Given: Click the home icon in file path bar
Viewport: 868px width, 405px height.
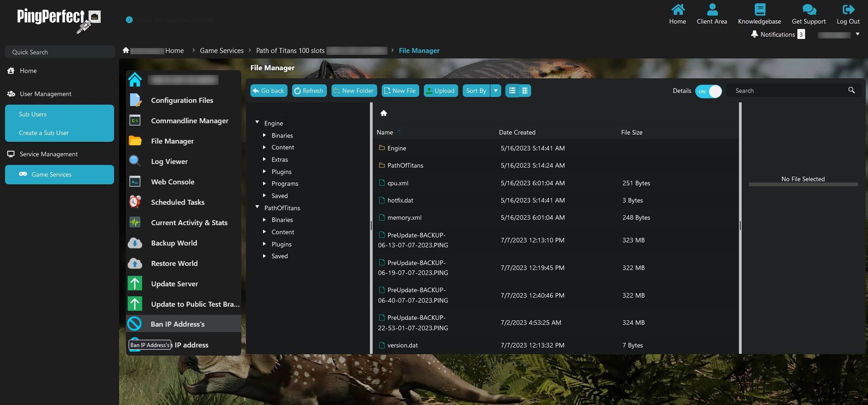Looking at the screenshot, I should coord(384,113).
